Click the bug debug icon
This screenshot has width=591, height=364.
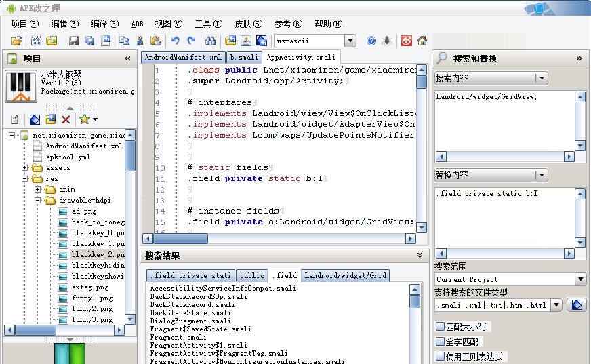(x=386, y=41)
